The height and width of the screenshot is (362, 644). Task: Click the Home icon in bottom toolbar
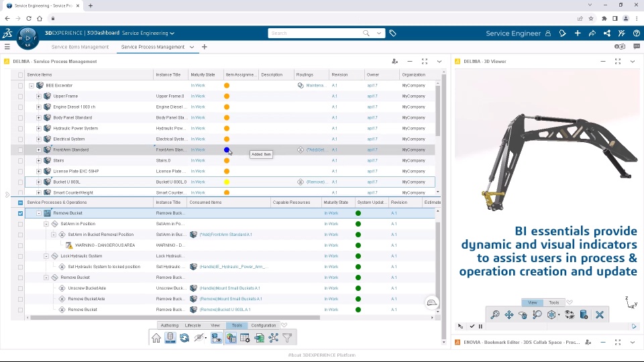156,338
